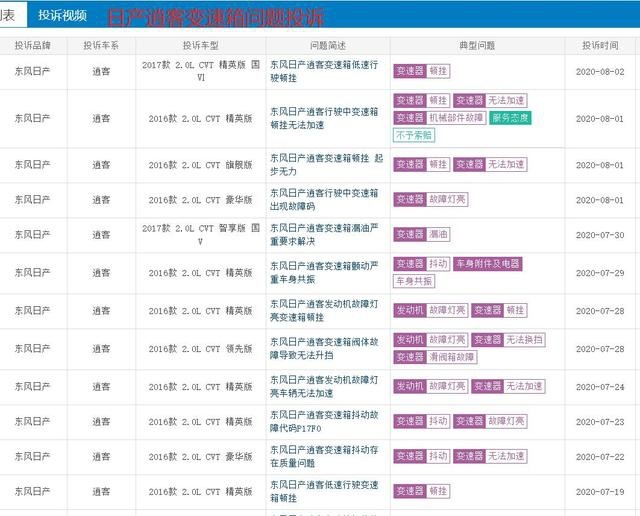Select the partially visible 表 tab

click(x=7, y=15)
